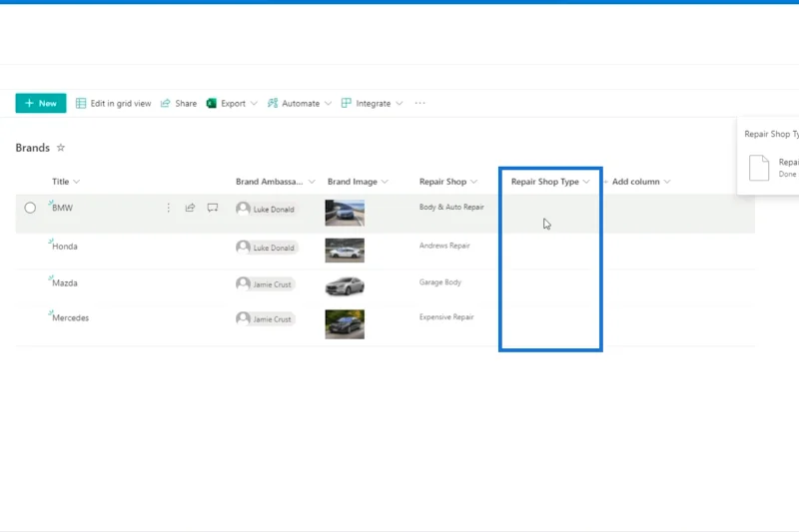This screenshot has width=799, height=532.
Task: Open the BMW item
Action: (62, 208)
